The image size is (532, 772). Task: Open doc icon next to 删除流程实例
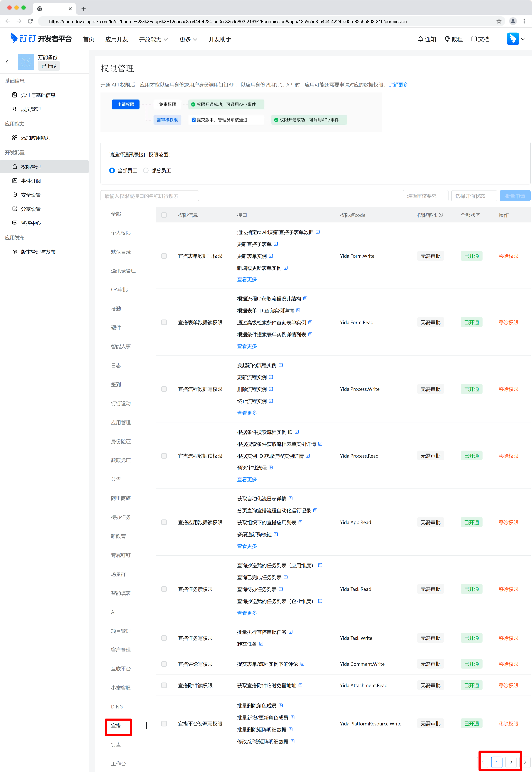pos(271,389)
